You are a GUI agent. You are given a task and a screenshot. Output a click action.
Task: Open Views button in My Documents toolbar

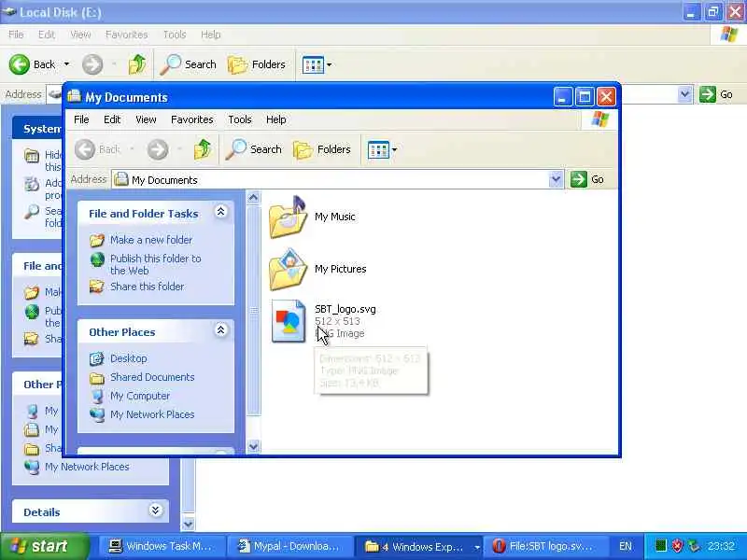(x=378, y=149)
